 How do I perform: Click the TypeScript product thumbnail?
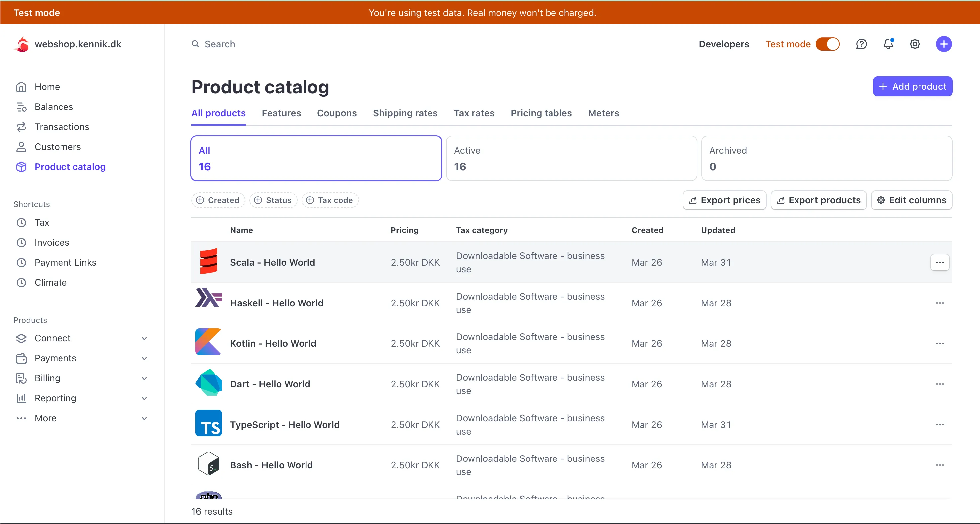pyautogui.click(x=208, y=423)
